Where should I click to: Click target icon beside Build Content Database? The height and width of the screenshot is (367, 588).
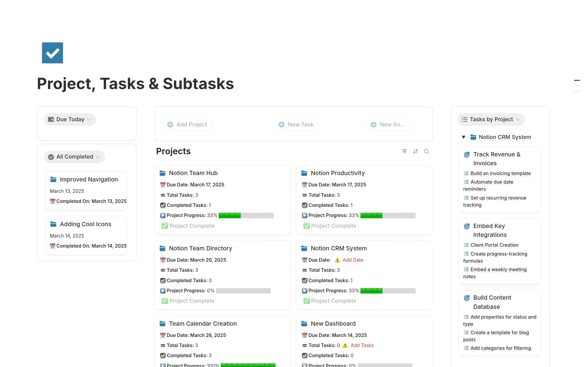click(x=467, y=298)
